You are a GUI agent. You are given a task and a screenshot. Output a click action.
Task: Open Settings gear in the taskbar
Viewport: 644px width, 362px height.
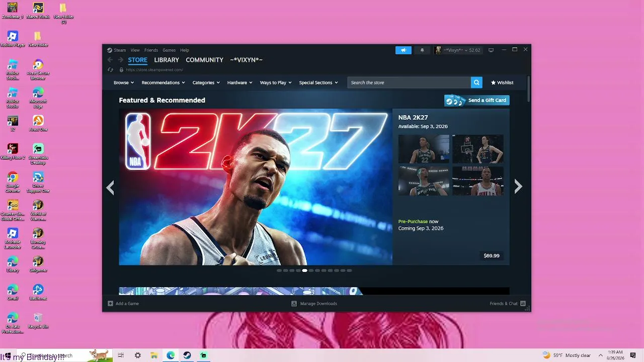pyautogui.click(x=137, y=355)
